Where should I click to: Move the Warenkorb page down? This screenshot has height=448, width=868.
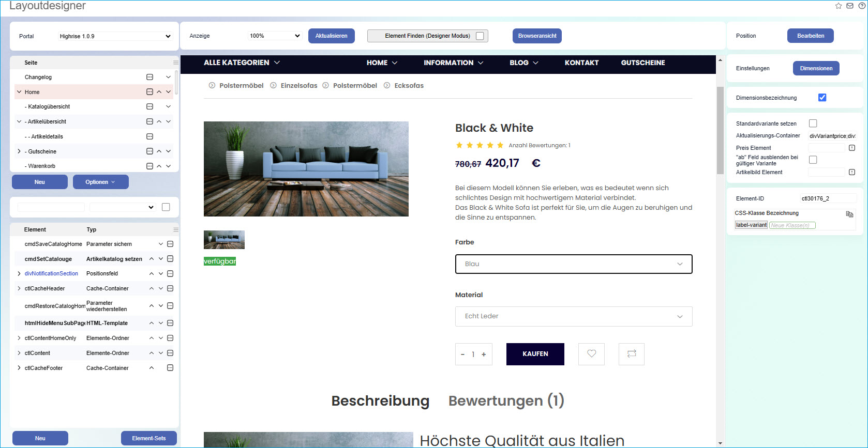[x=169, y=166]
